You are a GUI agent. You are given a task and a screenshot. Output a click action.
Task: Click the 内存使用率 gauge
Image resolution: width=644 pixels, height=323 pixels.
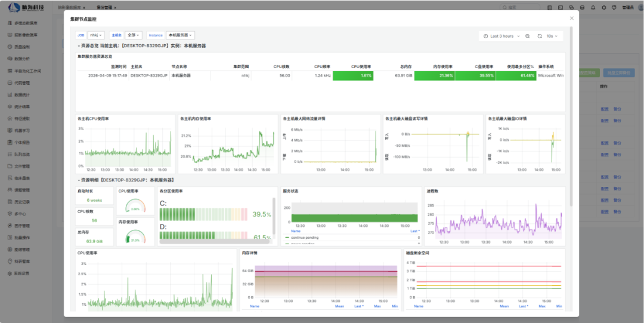135,236
